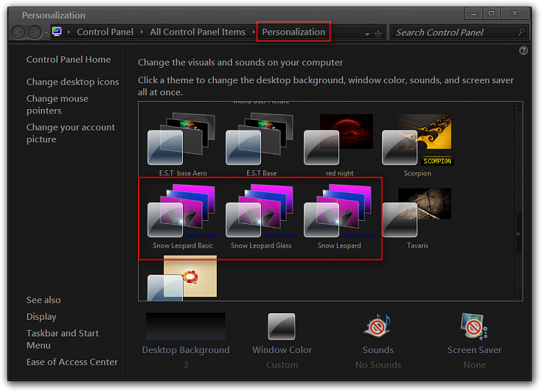Click the theme list scroll-down arrow

(x=518, y=297)
